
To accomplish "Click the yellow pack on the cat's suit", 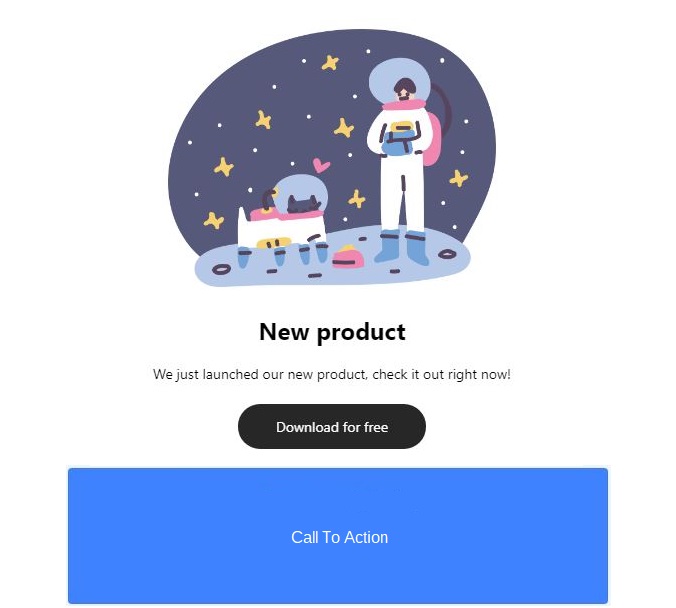I will tap(273, 242).
